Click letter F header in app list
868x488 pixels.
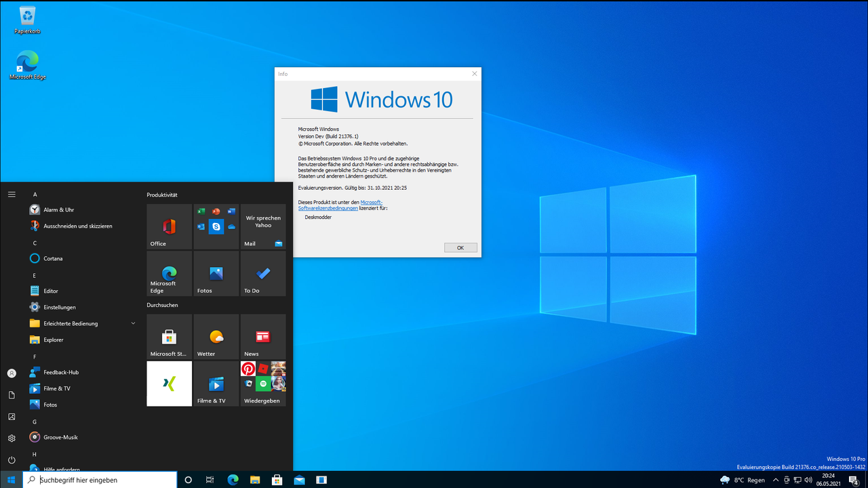(x=35, y=357)
